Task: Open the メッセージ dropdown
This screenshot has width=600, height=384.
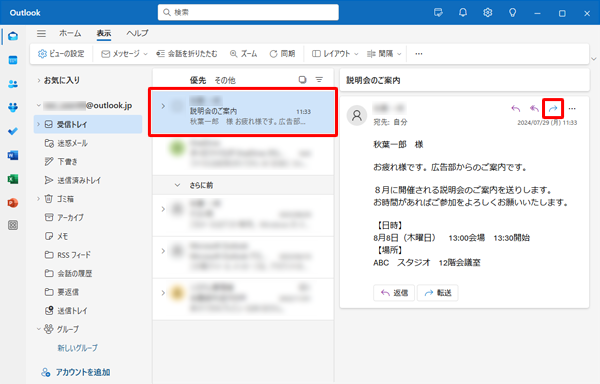Action: point(124,54)
